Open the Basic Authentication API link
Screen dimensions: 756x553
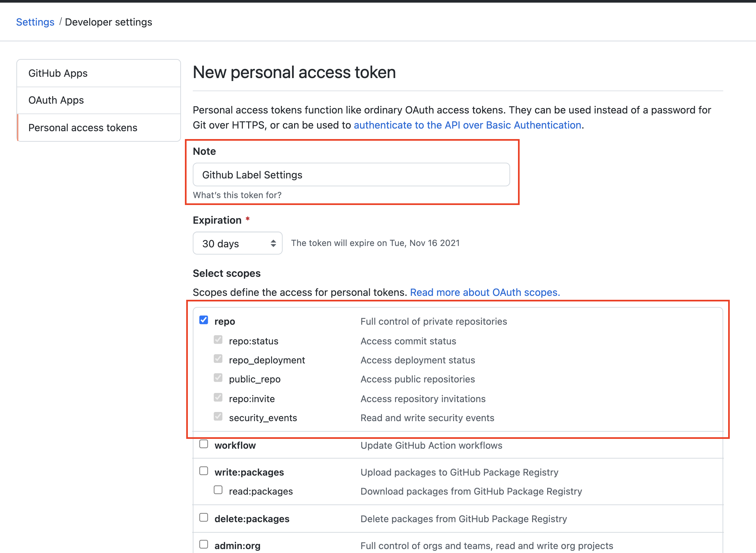tap(467, 125)
